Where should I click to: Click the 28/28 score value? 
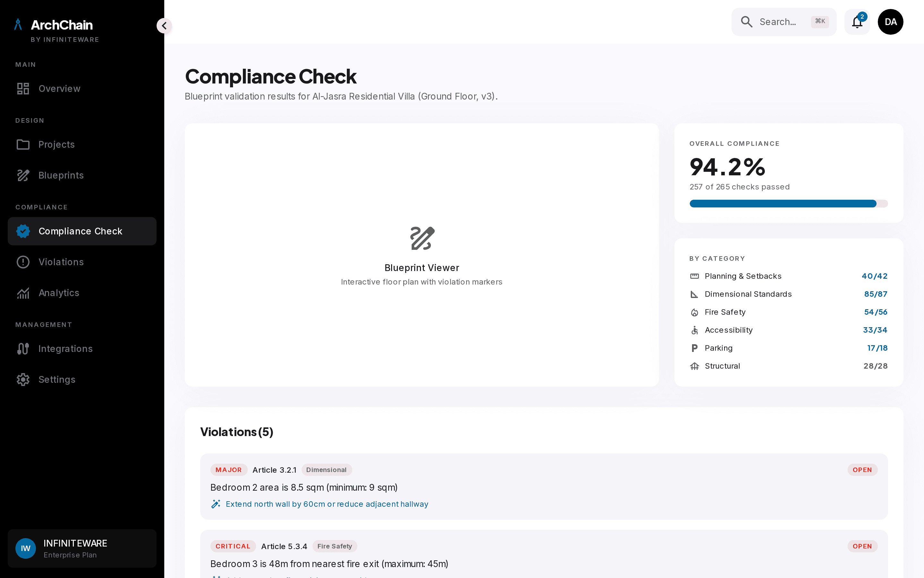pos(876,366)
